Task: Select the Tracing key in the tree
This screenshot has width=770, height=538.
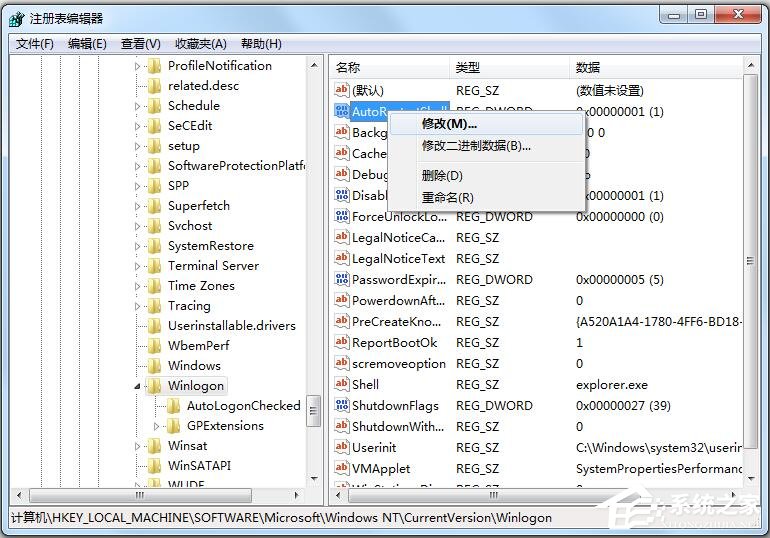Action: pos(189,306)
